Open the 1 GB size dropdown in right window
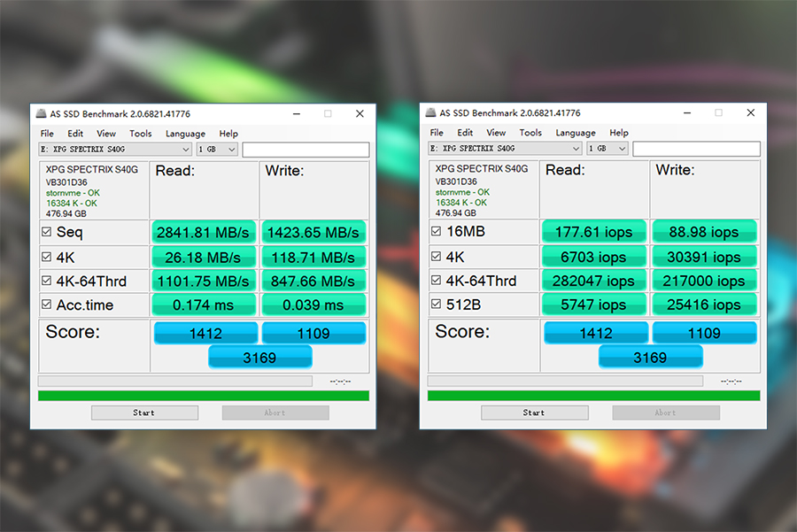This screenshot has width=797, height=532. (607, 149)
